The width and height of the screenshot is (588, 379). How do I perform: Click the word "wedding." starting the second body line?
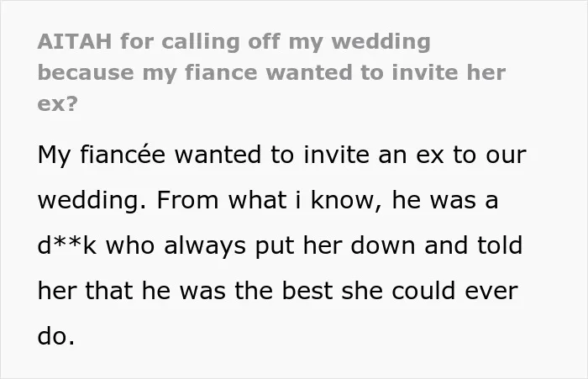pos(92,201)
